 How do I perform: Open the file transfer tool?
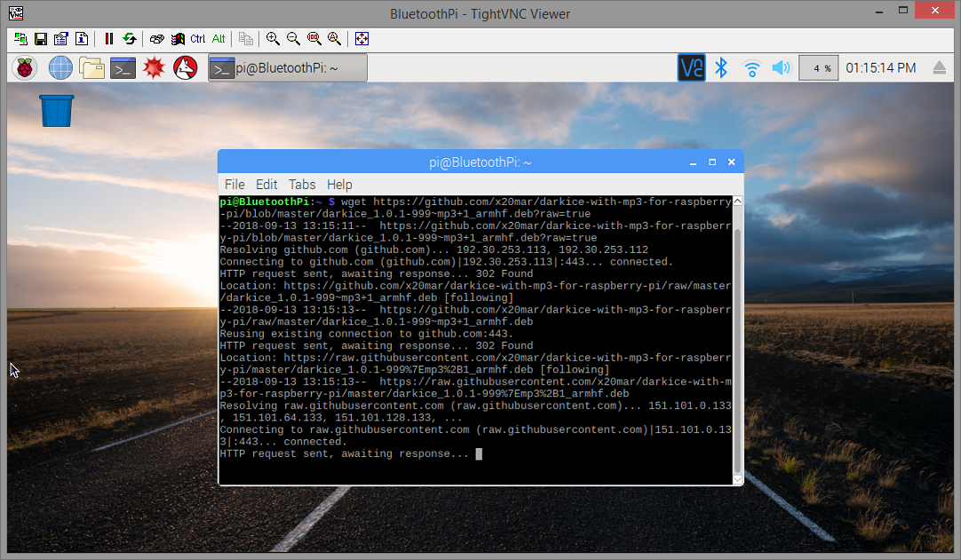246,38
